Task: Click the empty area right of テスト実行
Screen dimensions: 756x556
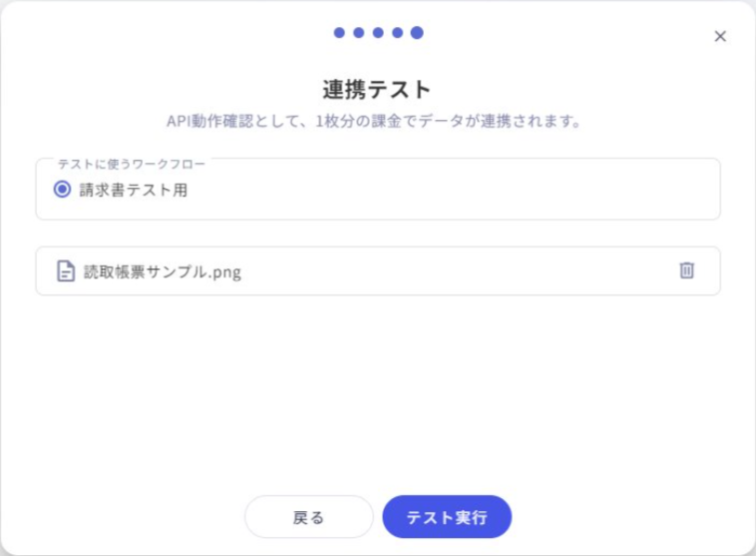Action: [x=626, y=517]
